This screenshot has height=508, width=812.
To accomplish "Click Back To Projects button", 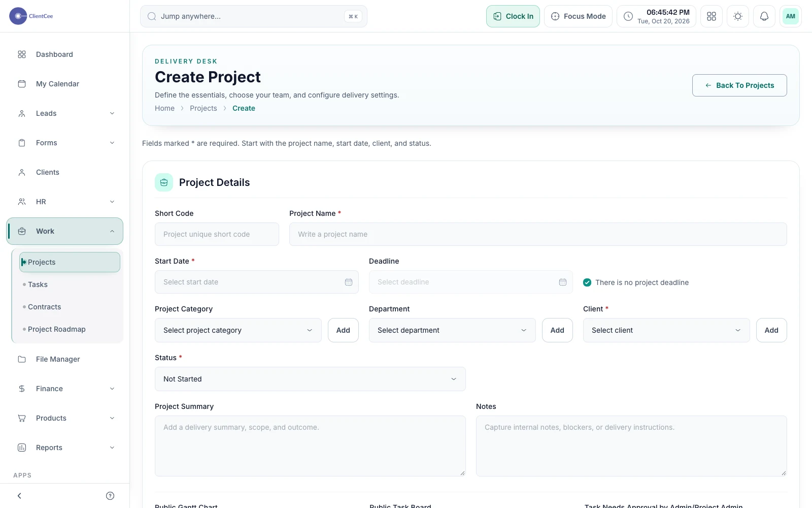I will [739, 85].
